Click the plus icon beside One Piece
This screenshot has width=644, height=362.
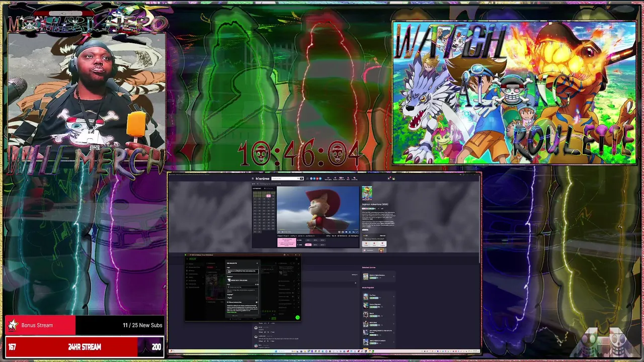coord(393,297)
